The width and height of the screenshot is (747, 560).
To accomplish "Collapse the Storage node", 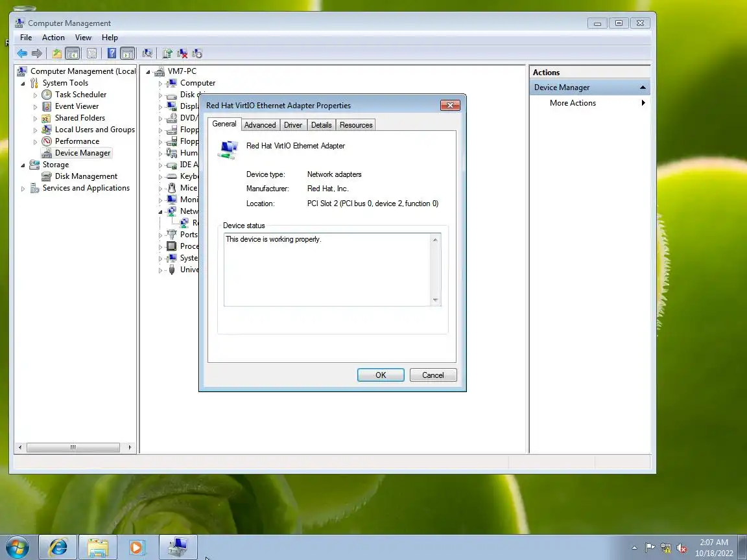I will (x=23, y=165).
